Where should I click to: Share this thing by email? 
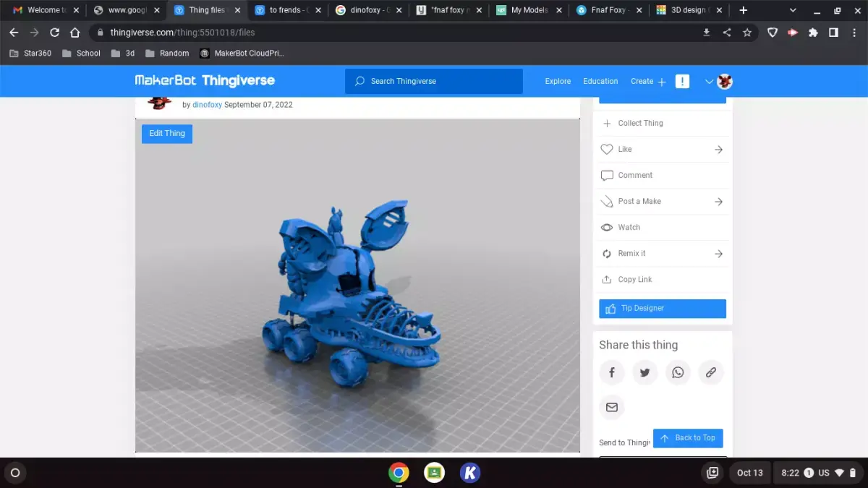[x=612, y=407]
